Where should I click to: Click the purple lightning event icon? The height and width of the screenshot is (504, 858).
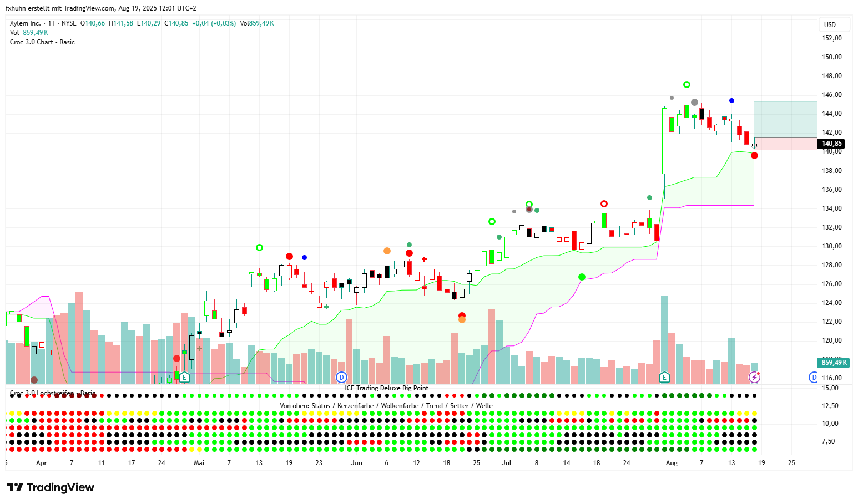click(x=754, y=378)
